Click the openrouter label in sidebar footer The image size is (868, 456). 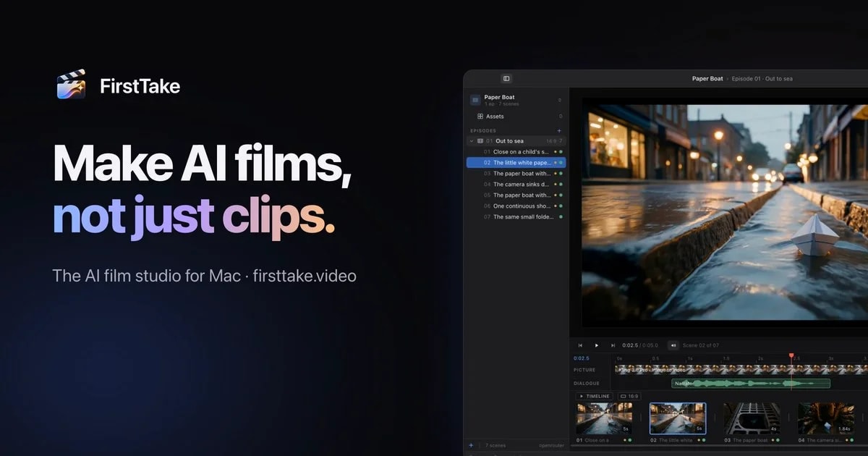tap(550, 445)
